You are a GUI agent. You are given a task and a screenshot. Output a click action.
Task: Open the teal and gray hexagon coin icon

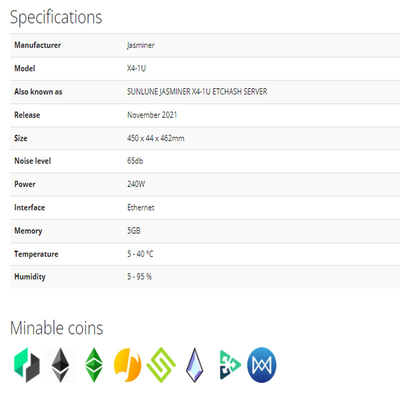click(x=27, y=365)
